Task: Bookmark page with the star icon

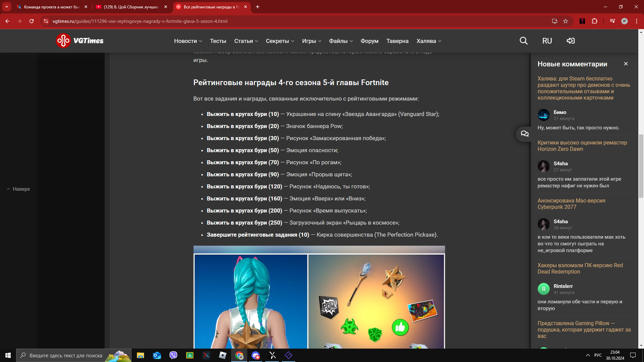Action: pyautogui.click(x=566, y=21)
